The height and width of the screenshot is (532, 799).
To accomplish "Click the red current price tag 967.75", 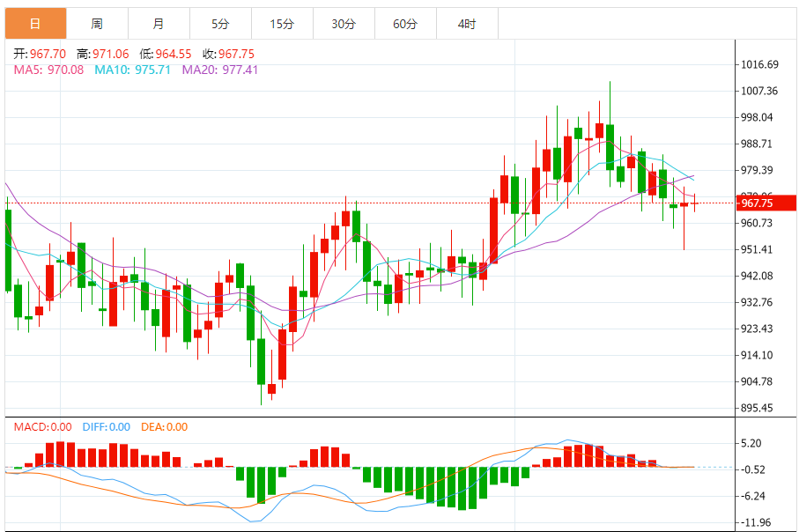I will 766,203.
